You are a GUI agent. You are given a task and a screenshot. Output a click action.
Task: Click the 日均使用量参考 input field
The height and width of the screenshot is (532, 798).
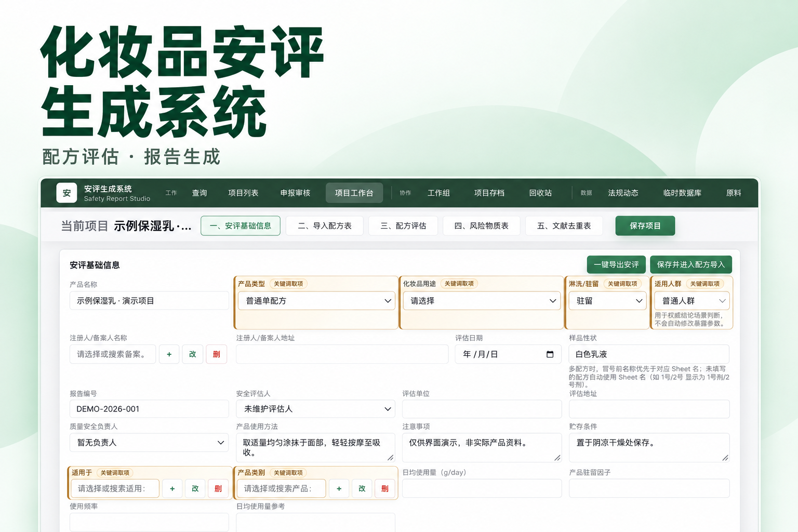click(x=316, y=522)
